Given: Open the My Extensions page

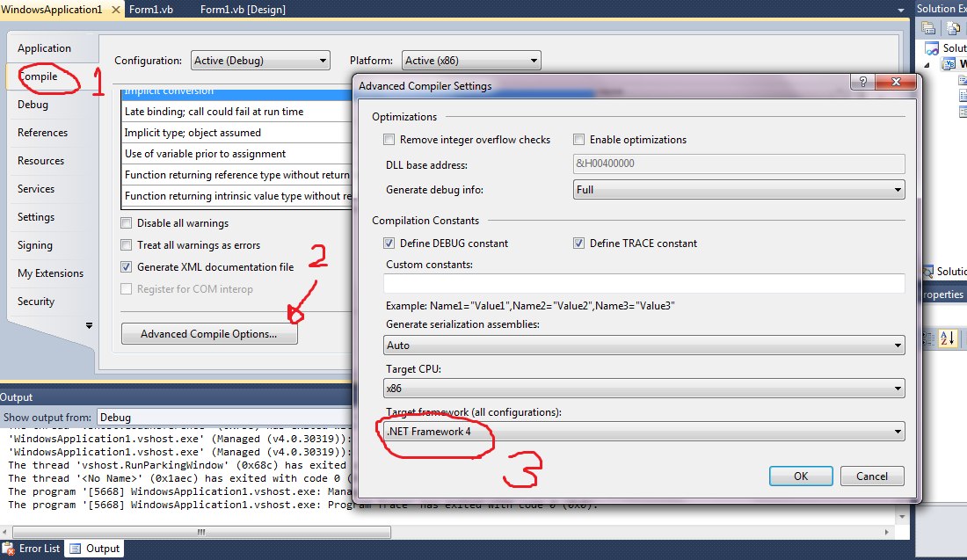Looking at the screenshot, I should 52,273.
